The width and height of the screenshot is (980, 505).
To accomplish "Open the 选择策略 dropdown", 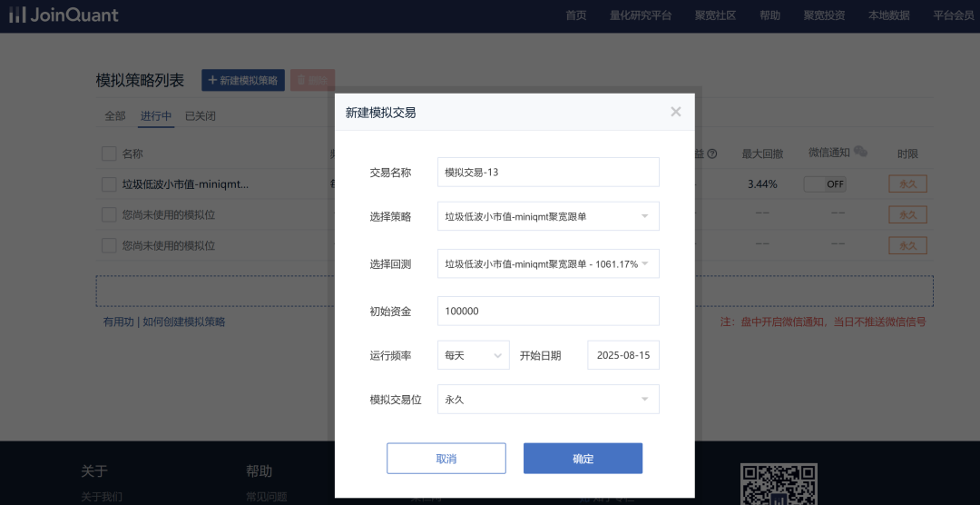I will click(548, 216).
